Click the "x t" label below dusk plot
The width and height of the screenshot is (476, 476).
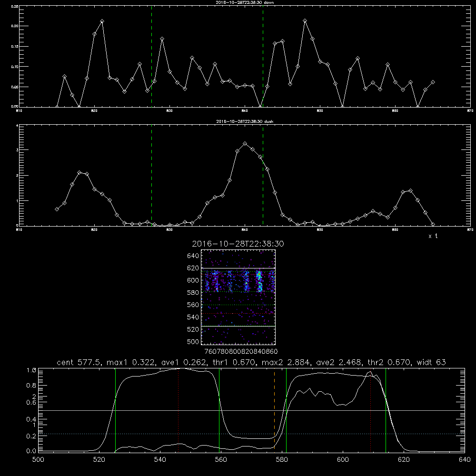[x=433, y=236]
